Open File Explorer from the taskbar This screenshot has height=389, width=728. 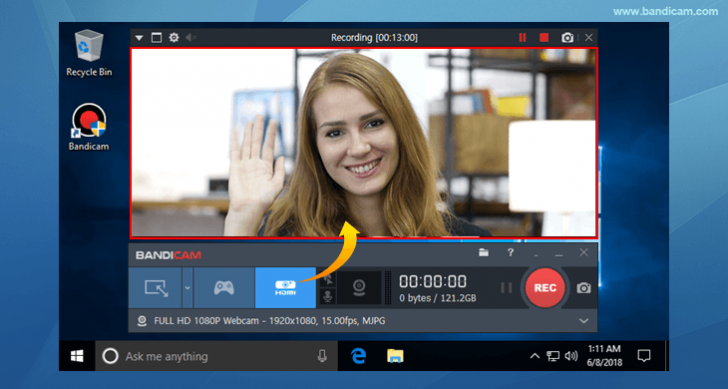click(395, 356)
